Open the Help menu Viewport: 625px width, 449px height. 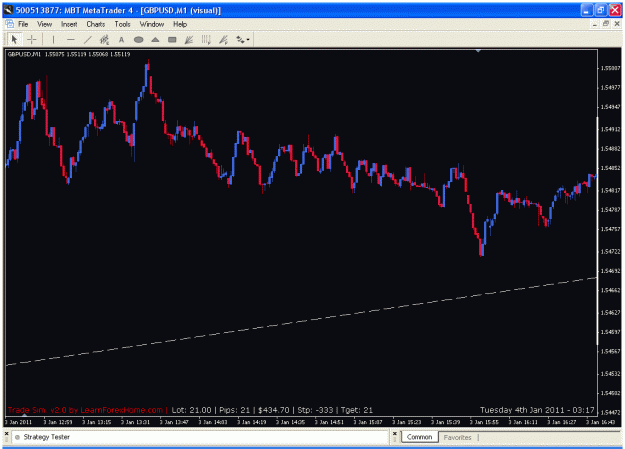coord(180,24)
